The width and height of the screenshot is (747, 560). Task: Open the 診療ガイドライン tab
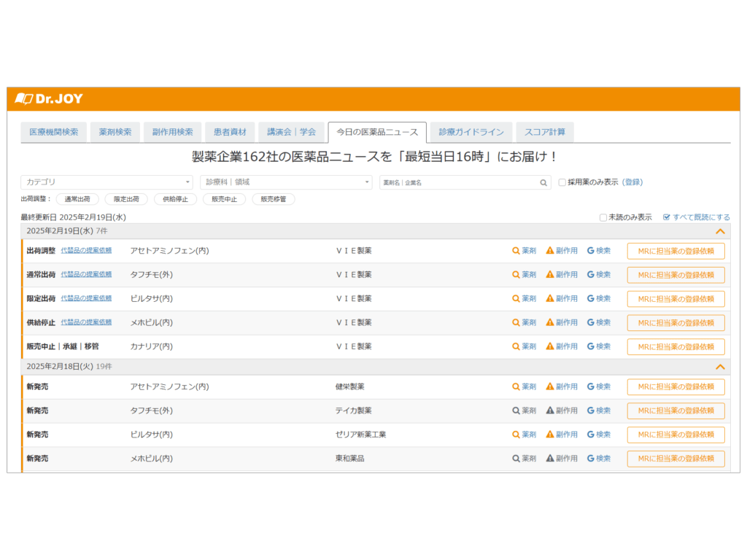point(471,132)
